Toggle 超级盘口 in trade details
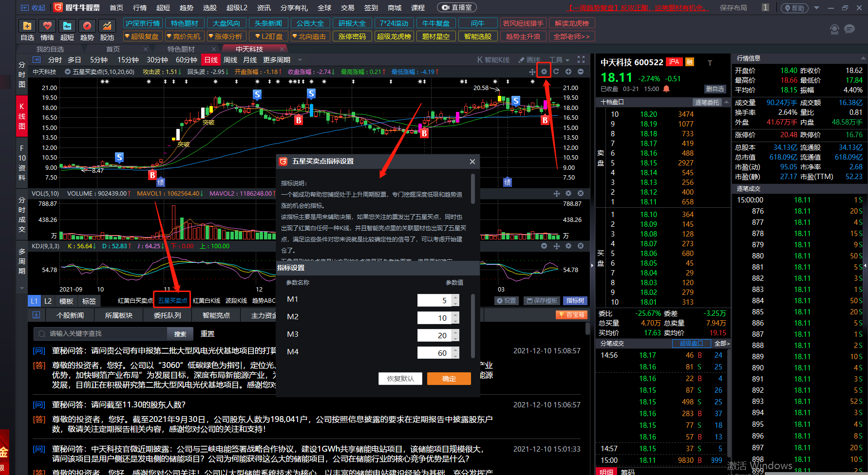 pos(691,343)
